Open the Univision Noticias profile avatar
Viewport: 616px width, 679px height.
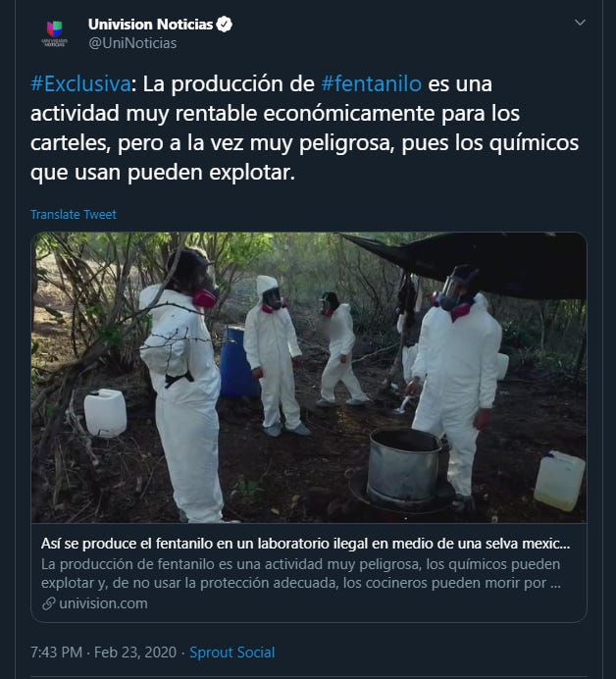(55, 33)
